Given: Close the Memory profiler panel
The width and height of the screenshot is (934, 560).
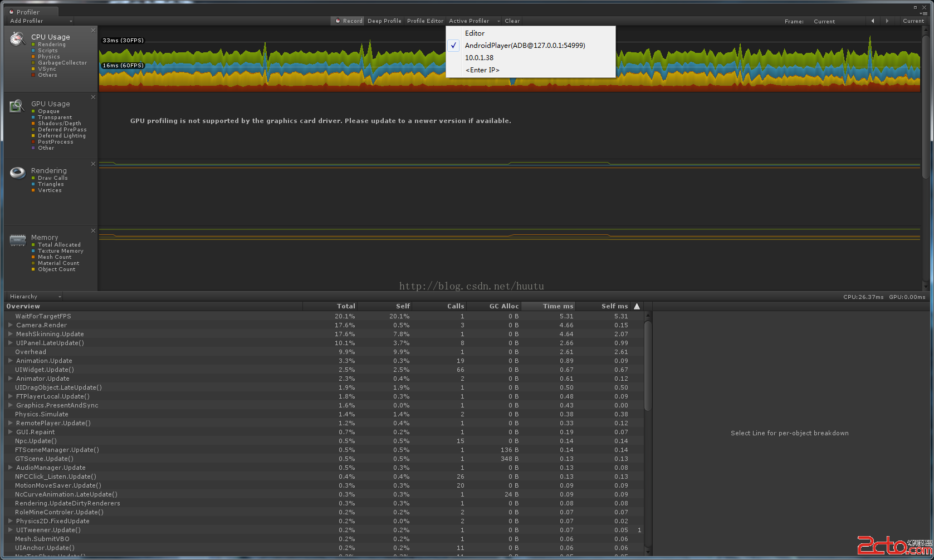Looking at the screenshot, I should pyautogui.click(x=93, y=230).
